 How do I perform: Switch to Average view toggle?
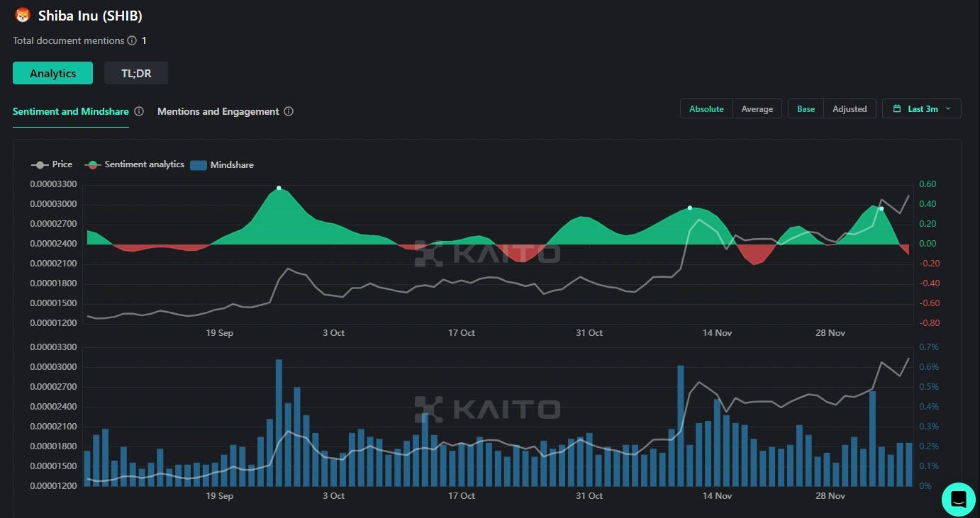click(x=757, y=109)
